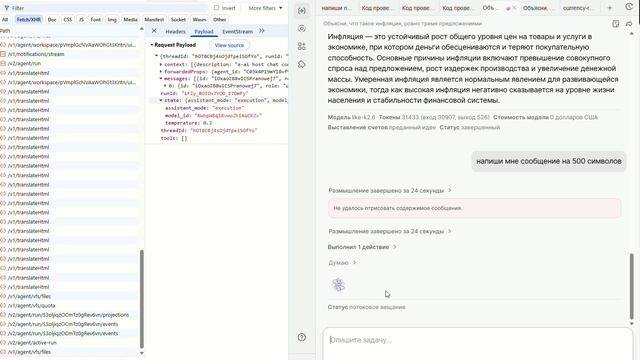The height and width of the screenshot is (360, 640).
Task: Click the puzzle-shaped sidebar icon
Action: (302, 64)
